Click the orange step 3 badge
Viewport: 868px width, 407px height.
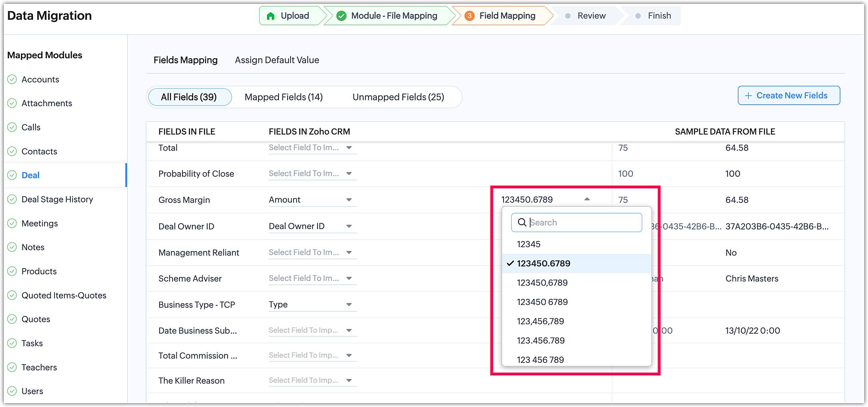(470, 16)
